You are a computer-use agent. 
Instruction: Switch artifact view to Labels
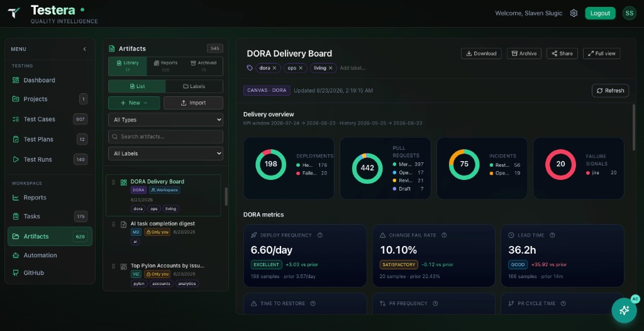click(x=194, y=86)
